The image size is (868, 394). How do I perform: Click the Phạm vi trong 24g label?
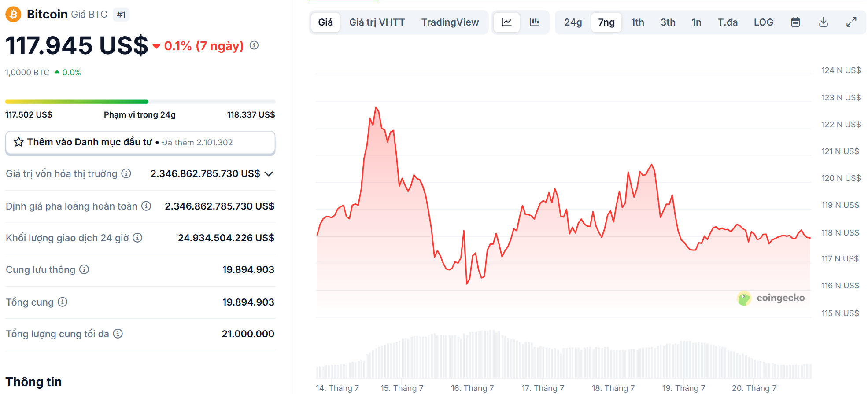(140, 114)
